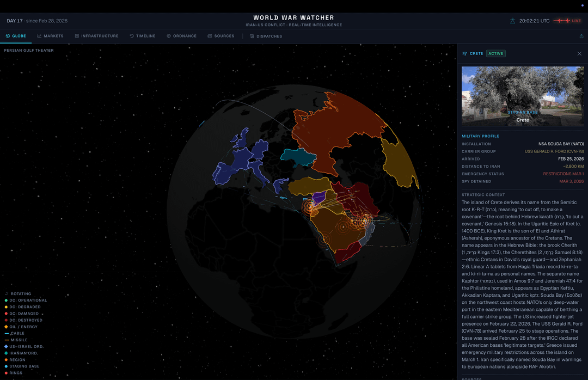Click the share icon below LIVE indicator
Viewport: 588px width, 380px height.
coord(581,36)
